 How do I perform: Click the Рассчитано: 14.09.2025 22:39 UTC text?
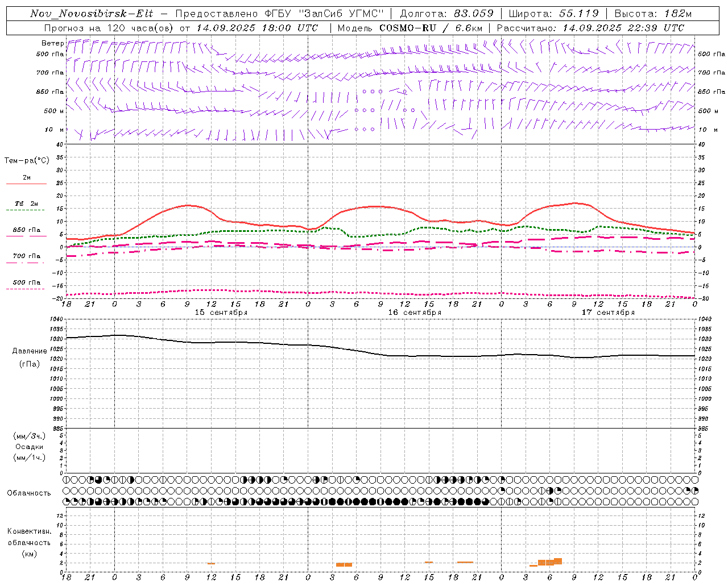point(590,28)
